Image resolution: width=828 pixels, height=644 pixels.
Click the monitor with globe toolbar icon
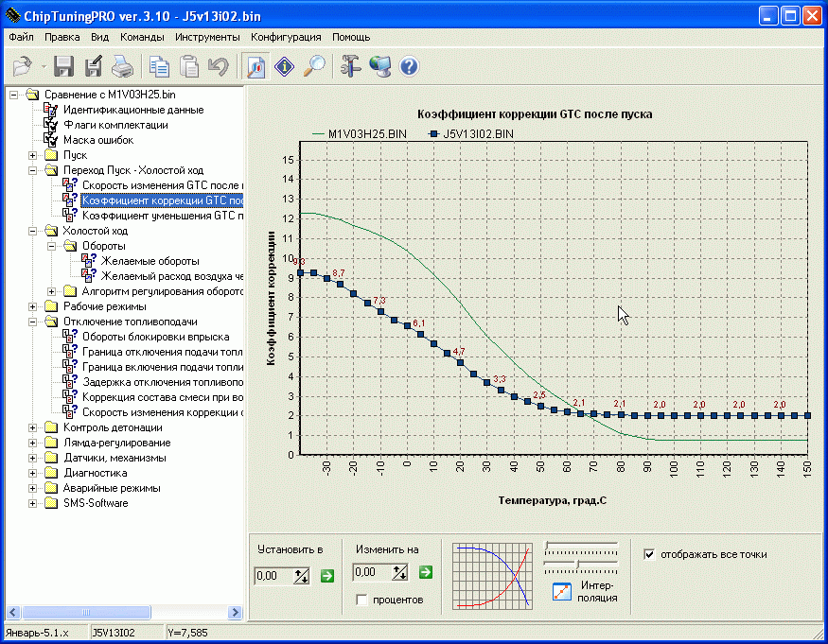(x=380, y=66)
